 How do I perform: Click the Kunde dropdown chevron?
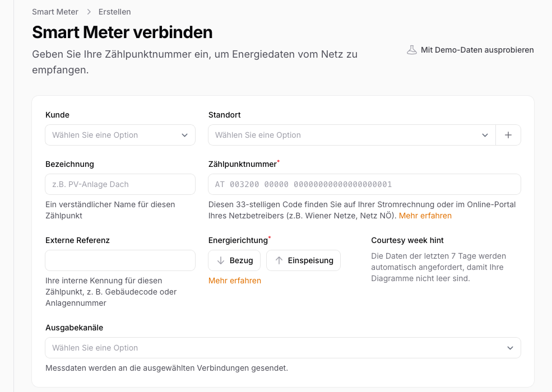(185, 135)
